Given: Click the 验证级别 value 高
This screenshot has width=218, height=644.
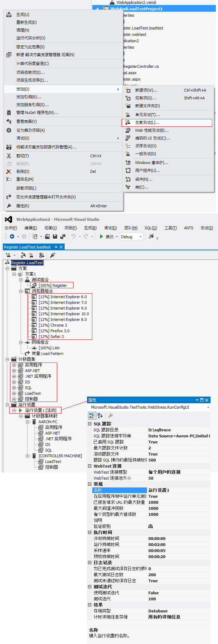Looking at the screenshot, I should click(179, 526).
